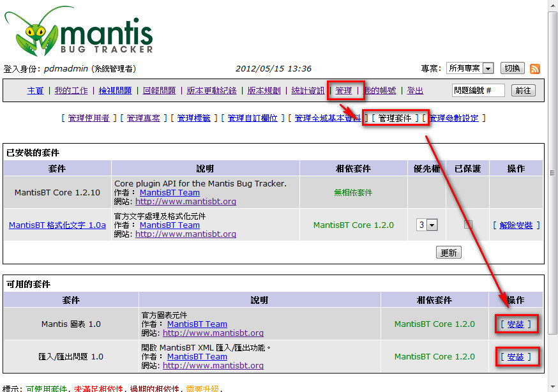Click MantisBT Team author link in Mantis 圖表 row
This screenshot has width=558, height=392.
pyautogui.click(x=197, y=324)
